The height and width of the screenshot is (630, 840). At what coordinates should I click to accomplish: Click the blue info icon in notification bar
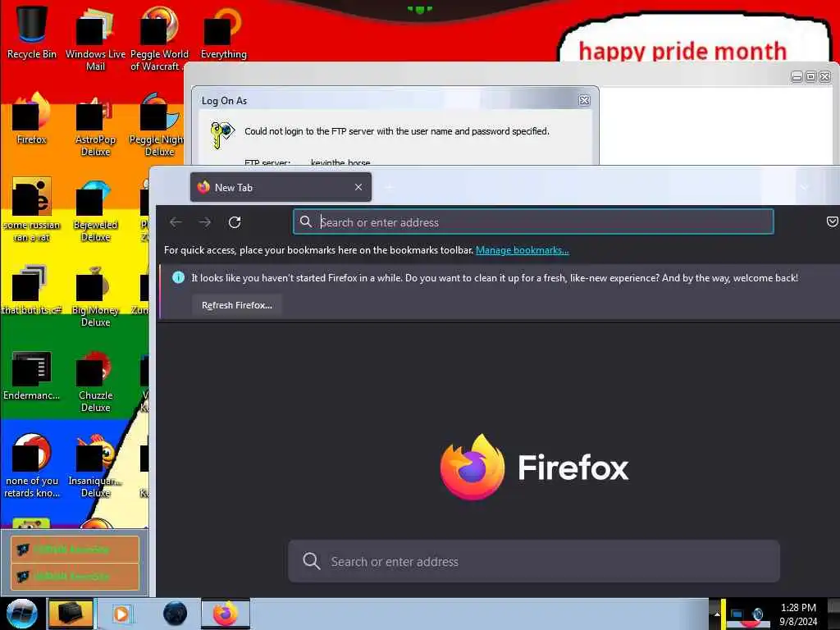click(x=178, y=277)
